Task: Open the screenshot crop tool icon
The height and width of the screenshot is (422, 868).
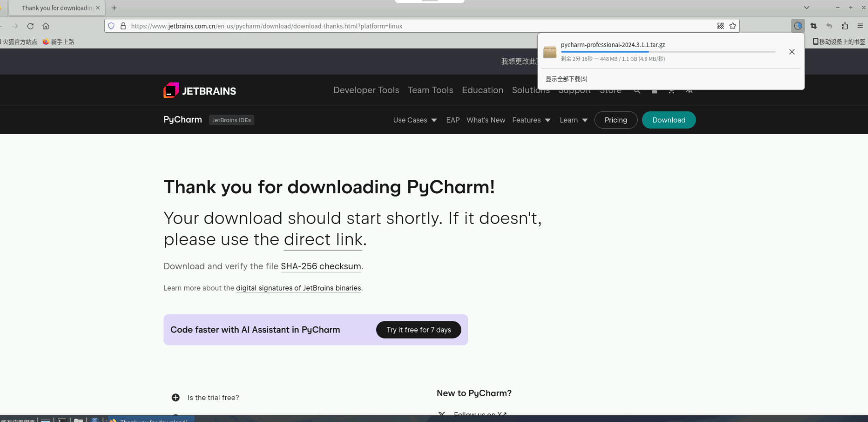Action: click(814, 26)
